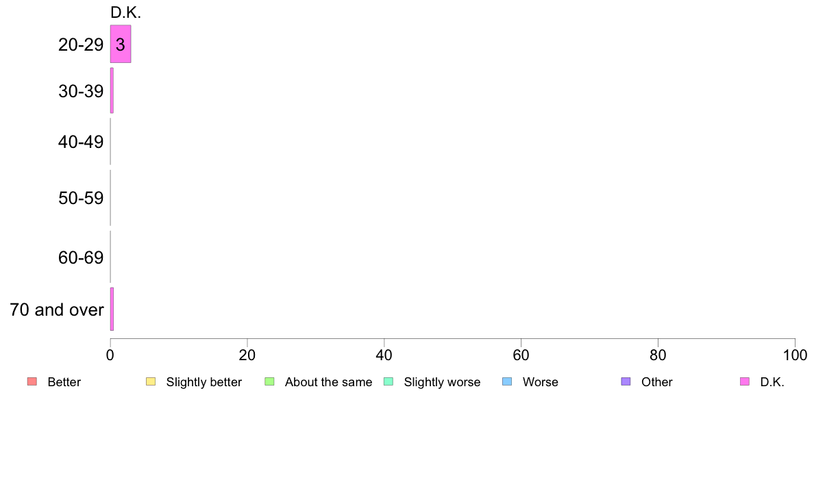This screenshot has width=814, height=504.
Task: Click the pink D.K. legend swatch
Action: [x=745, y=381]
